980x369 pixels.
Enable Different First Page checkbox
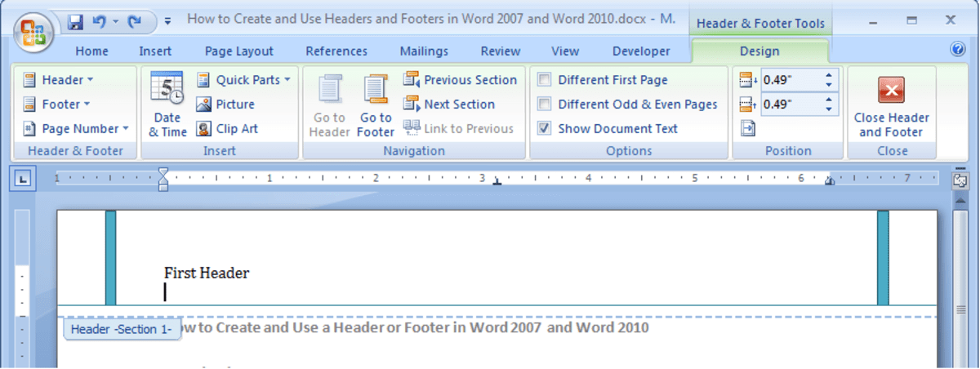pyautogui.click(x=544, y=80)
